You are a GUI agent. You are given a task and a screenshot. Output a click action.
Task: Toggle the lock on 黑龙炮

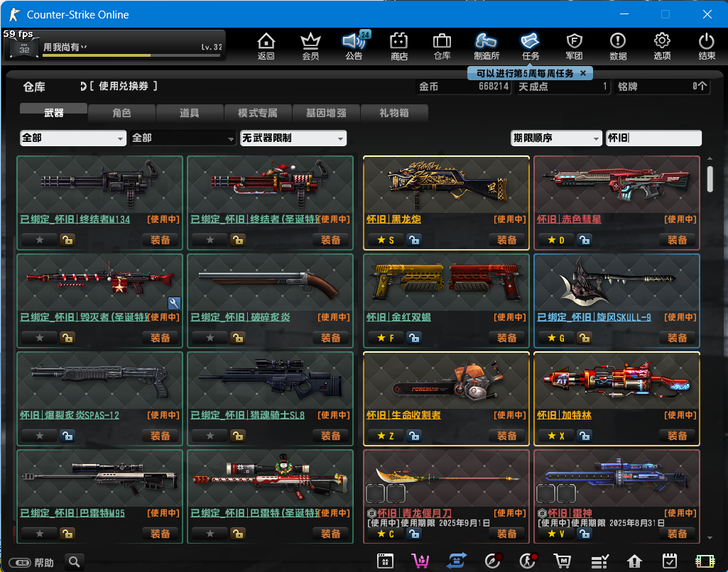(414, 240)
